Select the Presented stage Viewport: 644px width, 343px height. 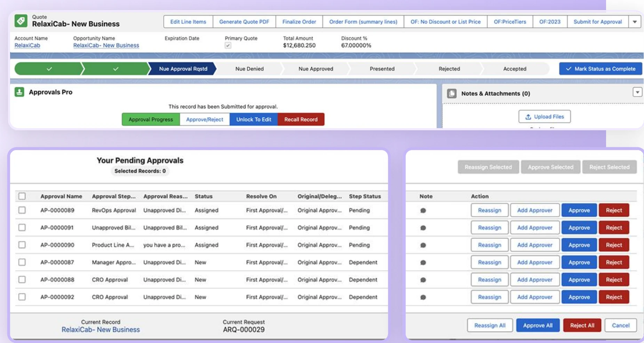[382, 69]
